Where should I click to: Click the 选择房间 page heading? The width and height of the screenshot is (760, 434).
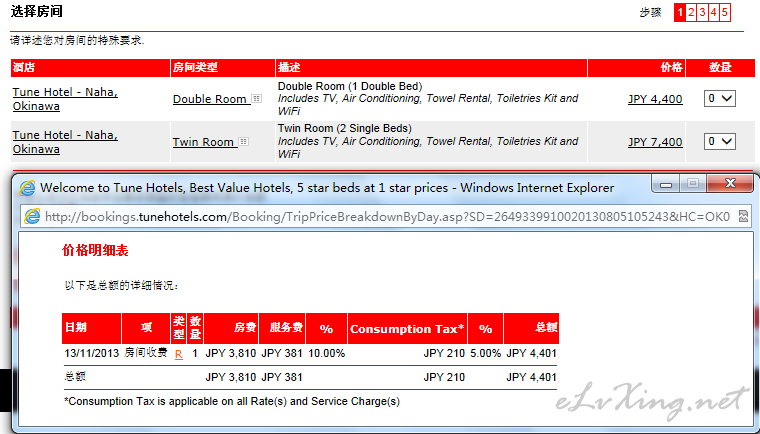point(37,12)
